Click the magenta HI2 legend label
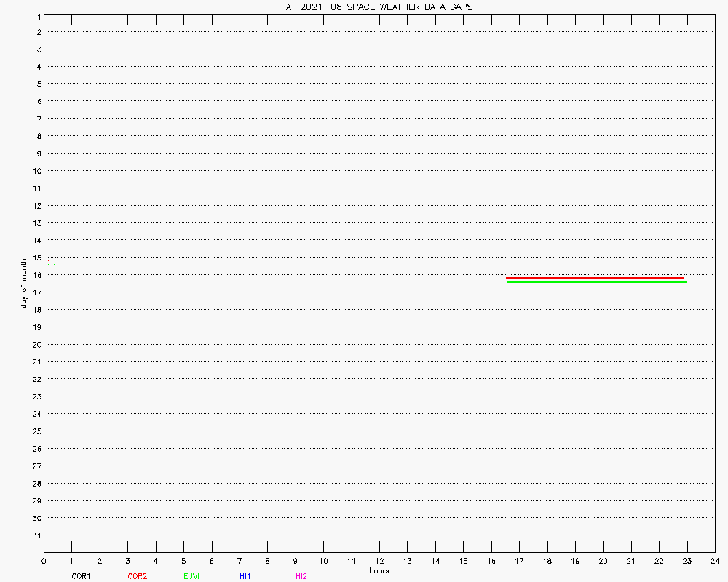This screenshot has width=728, height=582. (301, 576)
